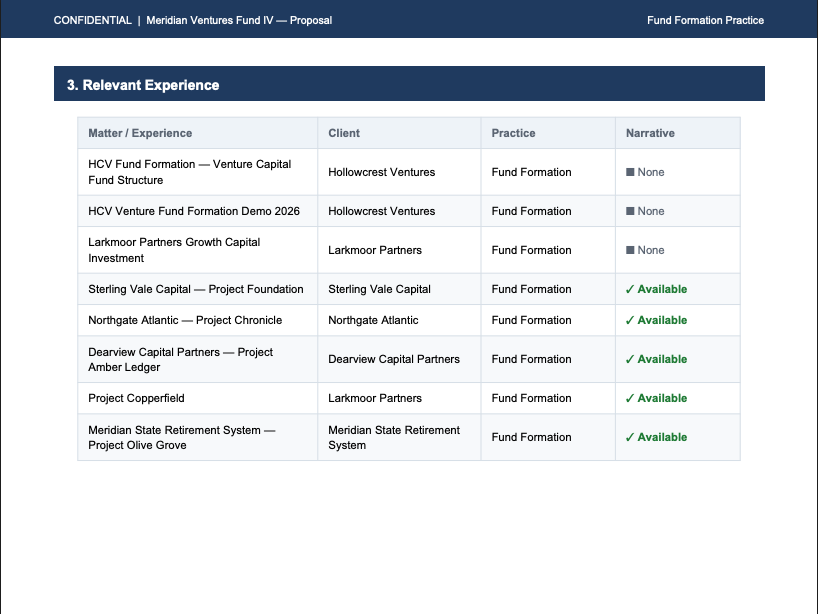
Task: Click 'Available' narrative in Dearview Capital row
Action: coord(656,359)
